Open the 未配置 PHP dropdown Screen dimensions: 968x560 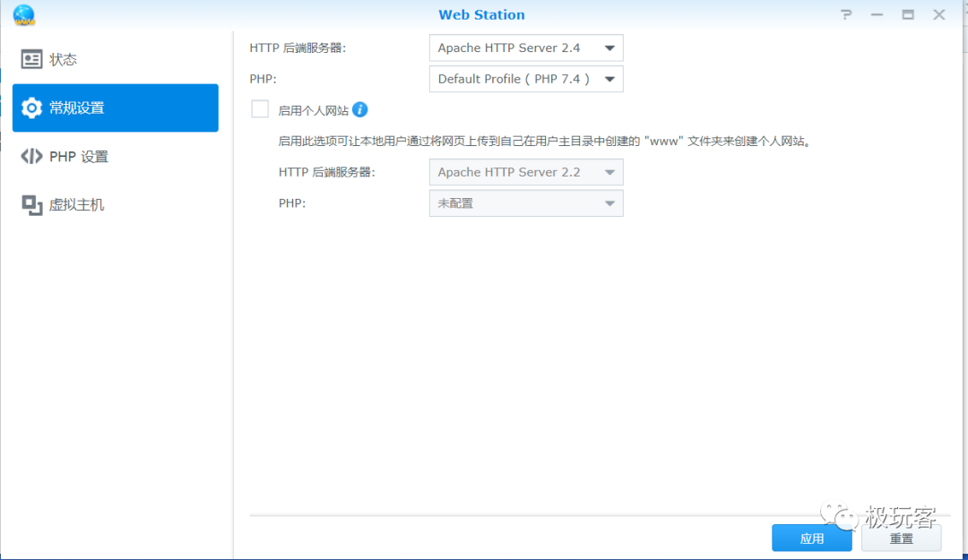(x=526, y=203)
